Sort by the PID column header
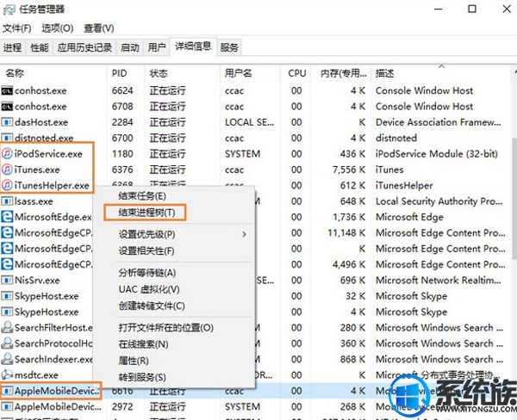Screen dimensions: 517x420 [x=126, y=73]
